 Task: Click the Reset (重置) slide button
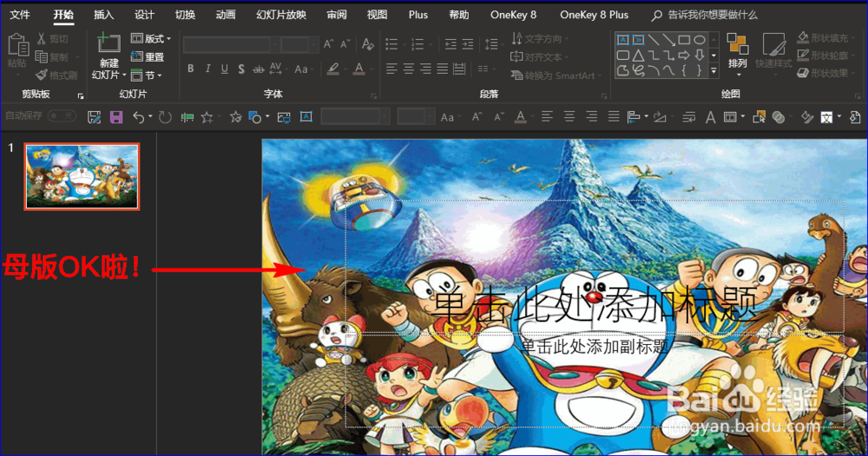pos(148,56)
